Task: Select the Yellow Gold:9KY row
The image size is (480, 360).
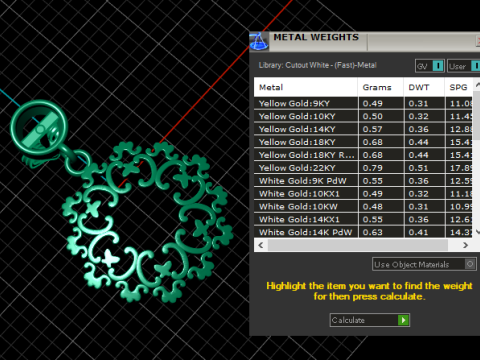Action: coord(363,103)
